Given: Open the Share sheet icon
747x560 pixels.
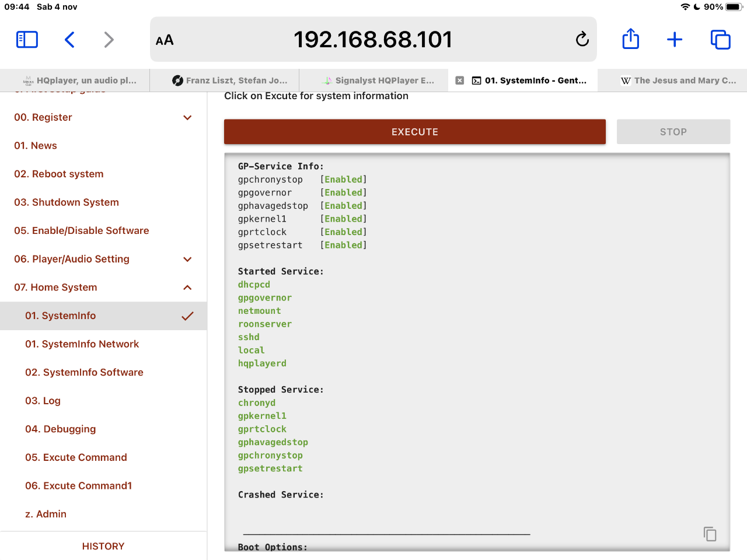Looking at the screenshot, I should point(630,40).
